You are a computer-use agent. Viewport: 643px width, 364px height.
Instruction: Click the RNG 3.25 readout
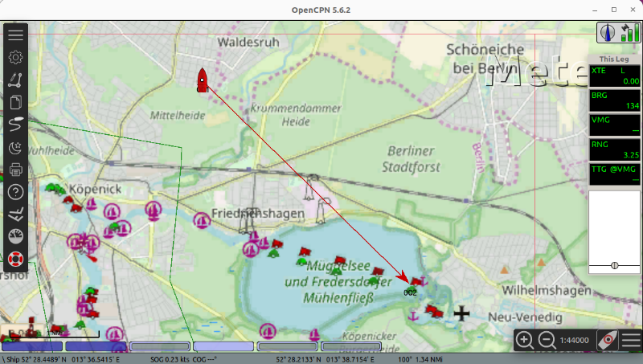(614, 149)
